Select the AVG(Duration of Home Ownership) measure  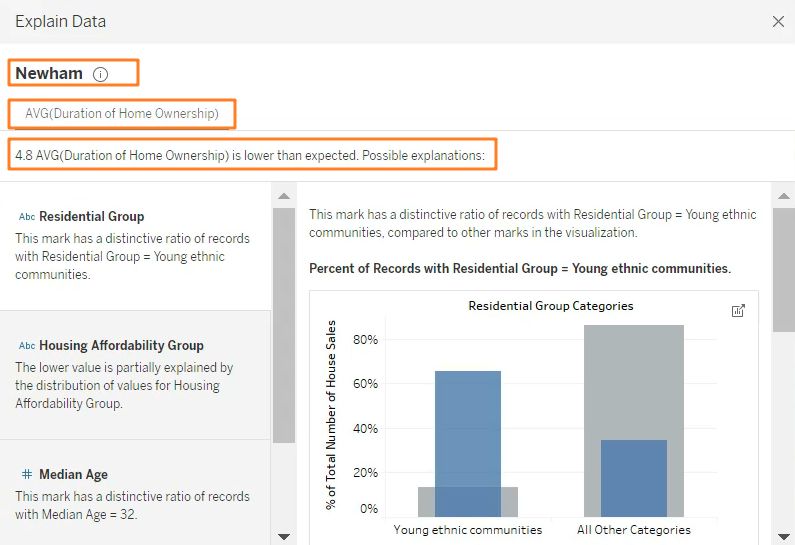(122, 114)
